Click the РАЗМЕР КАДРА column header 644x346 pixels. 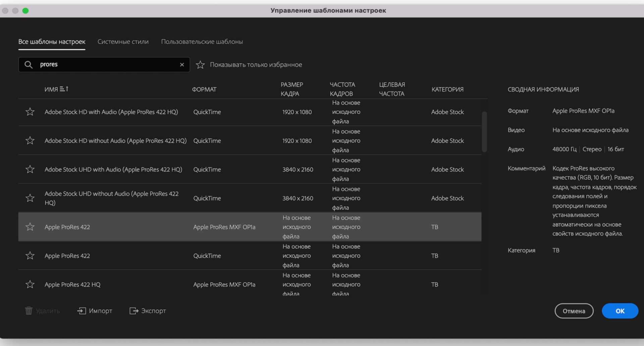pyautogui.click(x=291, y=89)
